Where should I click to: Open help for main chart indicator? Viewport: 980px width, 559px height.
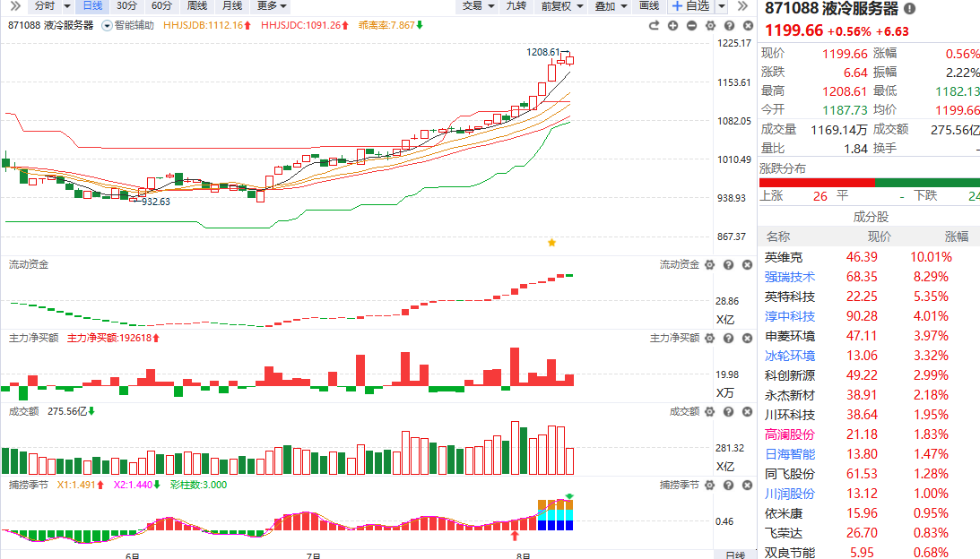point(729,26)
